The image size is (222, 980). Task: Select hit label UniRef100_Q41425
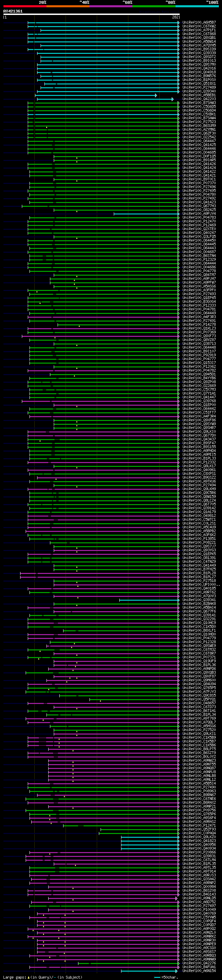coord(199,145)
